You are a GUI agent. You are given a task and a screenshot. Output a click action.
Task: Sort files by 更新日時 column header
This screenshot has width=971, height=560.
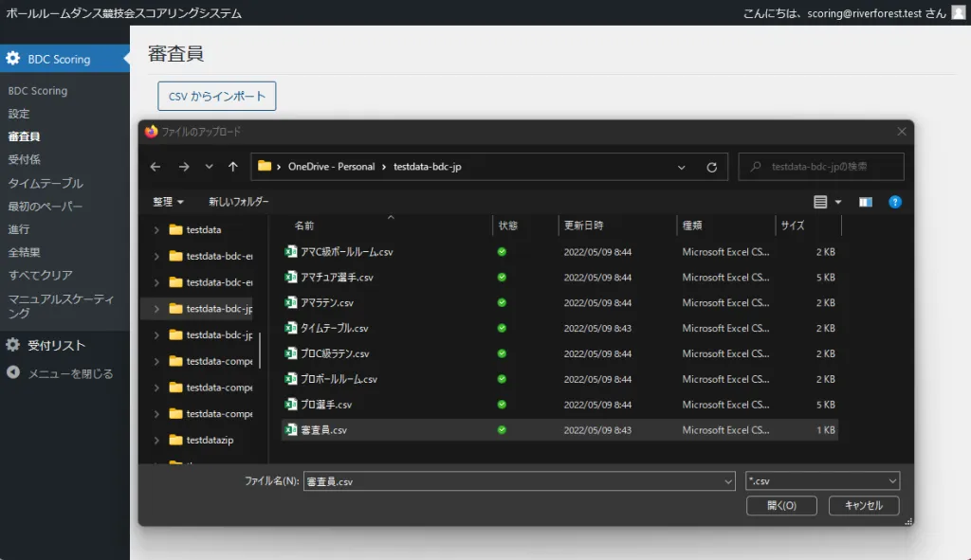(x=583, y=226)
